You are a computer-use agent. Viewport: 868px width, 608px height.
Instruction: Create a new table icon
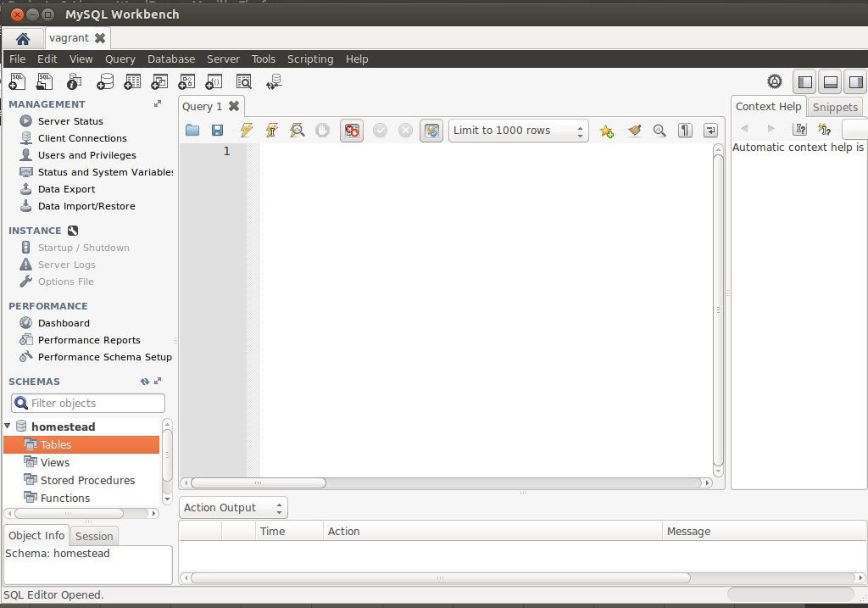point(132,81)
